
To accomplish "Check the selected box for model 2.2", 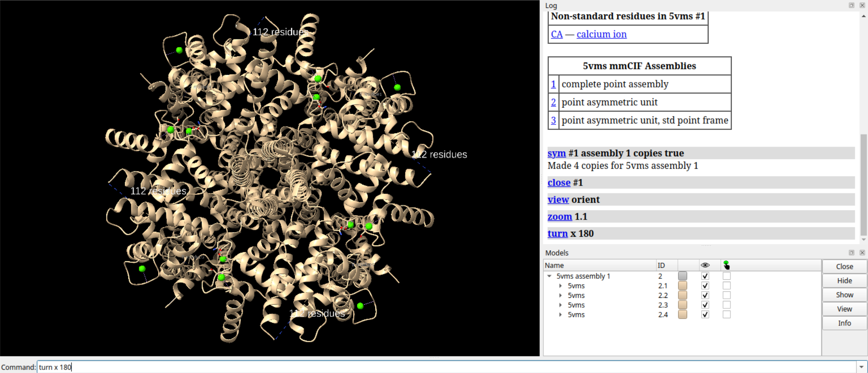I will tap(726, 295).
